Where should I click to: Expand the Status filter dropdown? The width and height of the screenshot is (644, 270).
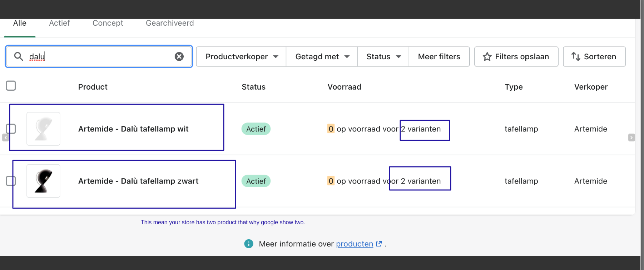[x=383, y=56]
